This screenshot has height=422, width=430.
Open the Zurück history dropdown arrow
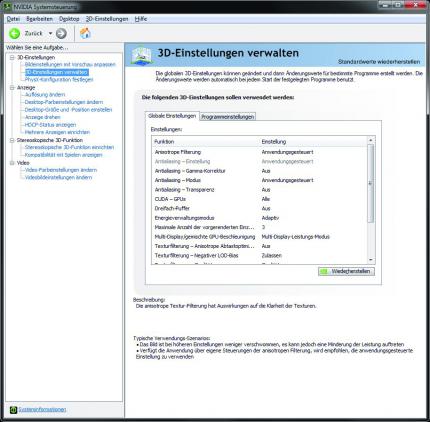pyautogui.click(x=50, y=33)
